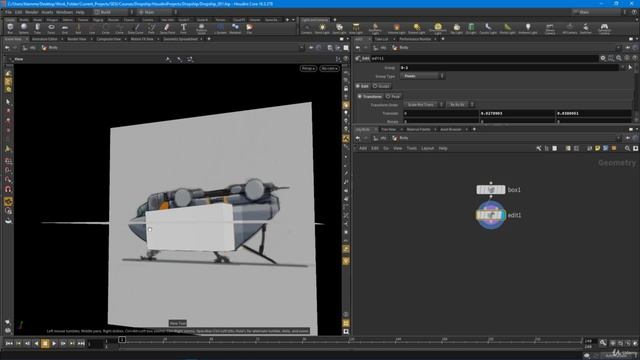
Task: Toggle the display flag on edit1 node
Action: (x=503, y=215)
